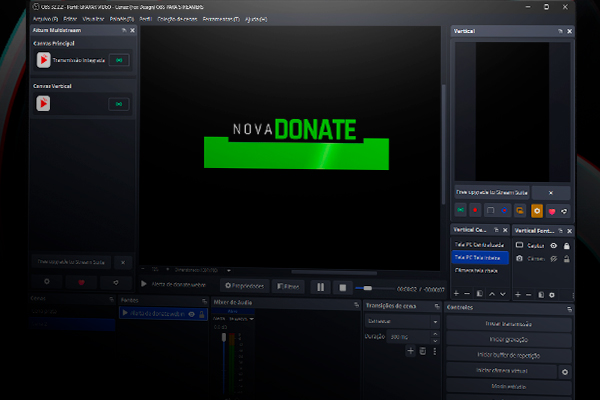Select the first Tela PC scene in Vertical scenes
Image resolution: width=600 pixels, height=400 pixels.
(x=479, y=245)
